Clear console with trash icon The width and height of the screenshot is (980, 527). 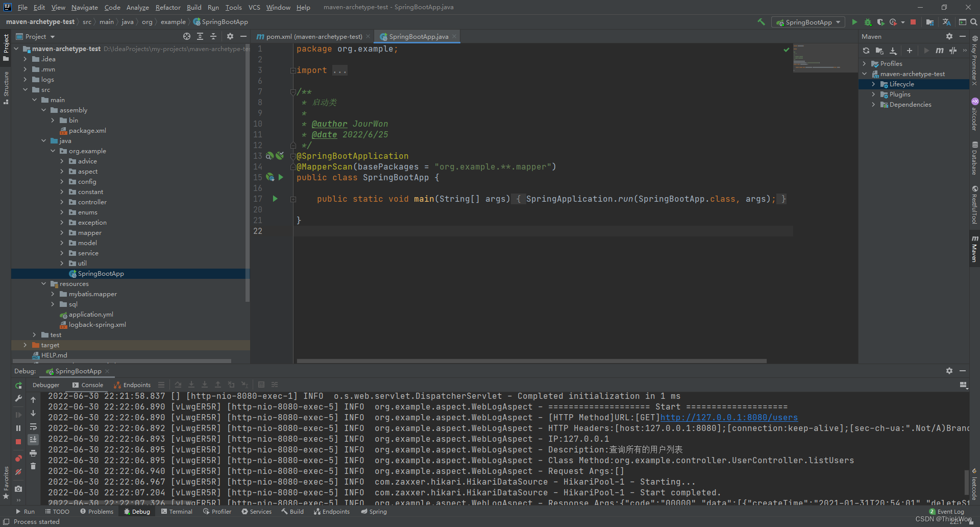(33, 466)
